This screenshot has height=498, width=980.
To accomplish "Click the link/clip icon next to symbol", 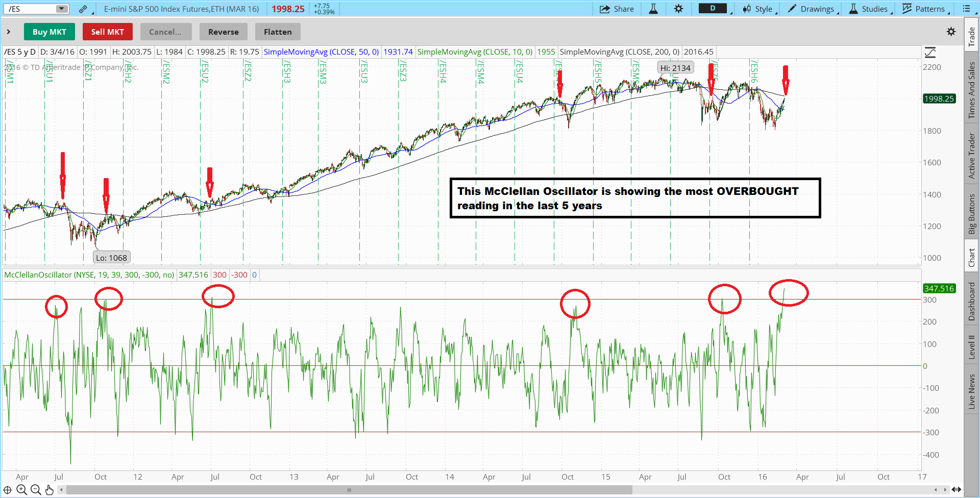I will 83,9.
